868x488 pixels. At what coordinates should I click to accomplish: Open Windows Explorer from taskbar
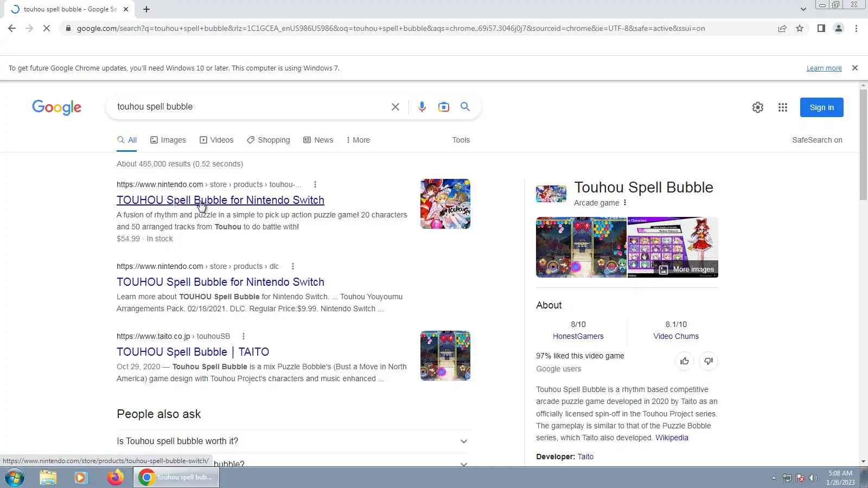[x=48, y=478]
